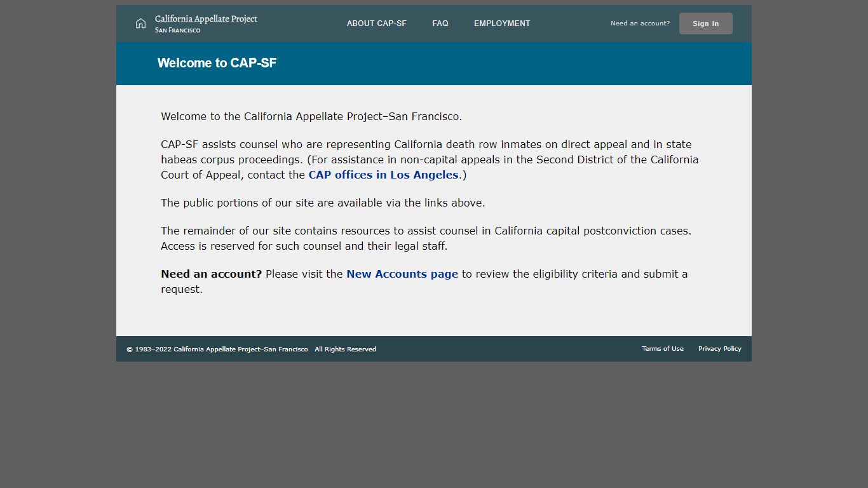Open the California Appellate Project logo link
The image size is (868, 488).
[206, 24]
